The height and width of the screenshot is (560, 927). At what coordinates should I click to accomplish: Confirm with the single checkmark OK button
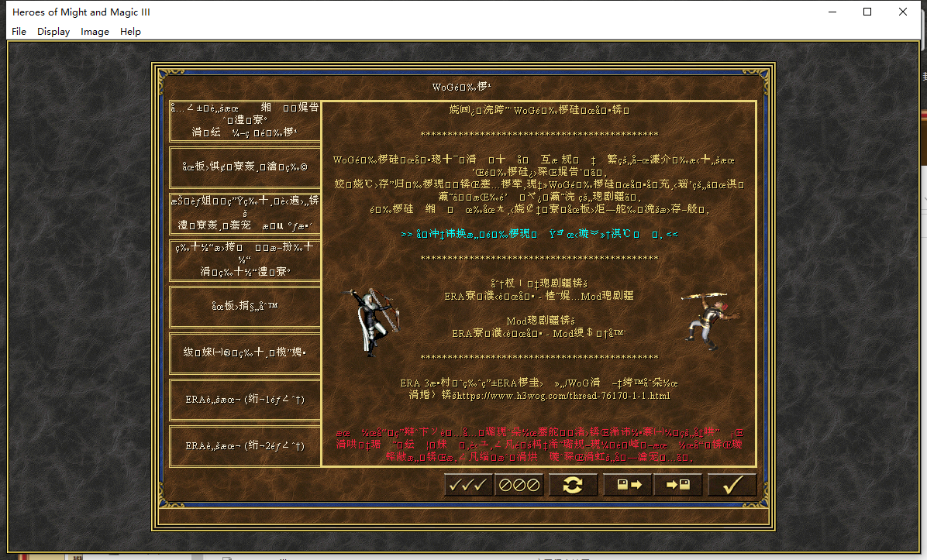[x=731, y=486]
